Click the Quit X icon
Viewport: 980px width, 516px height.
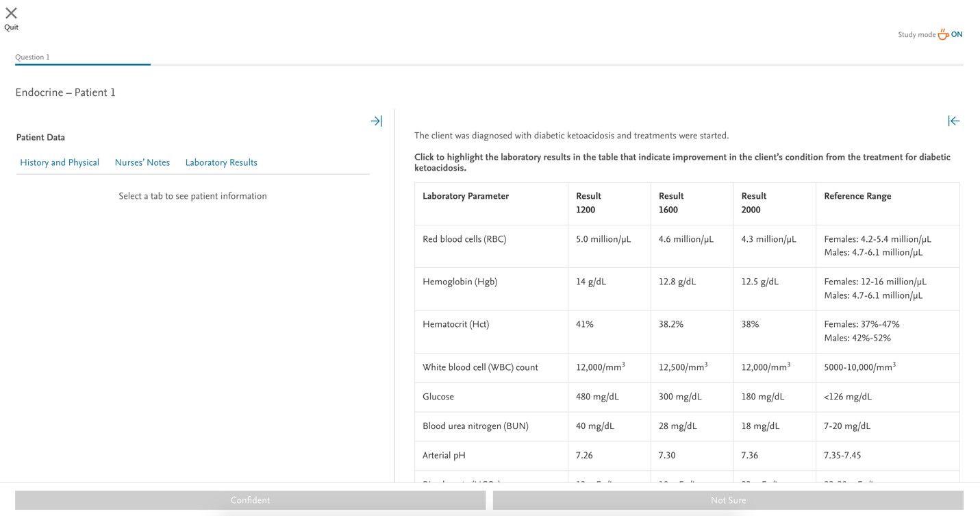pyautogui.click(x=11, y=14)
